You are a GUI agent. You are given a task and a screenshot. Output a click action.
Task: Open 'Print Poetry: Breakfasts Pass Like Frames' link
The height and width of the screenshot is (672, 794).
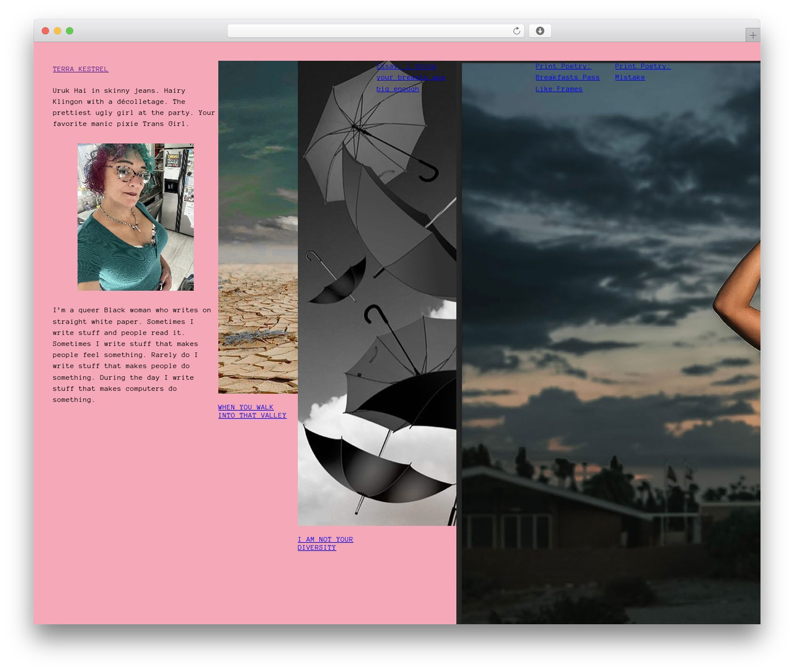(x=568, y=77)
